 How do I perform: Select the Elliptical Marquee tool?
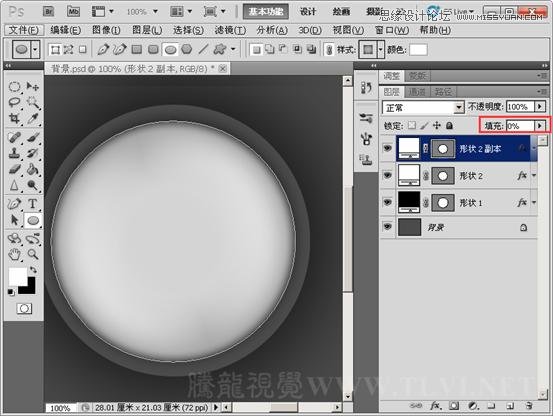[x=14, y=86]
